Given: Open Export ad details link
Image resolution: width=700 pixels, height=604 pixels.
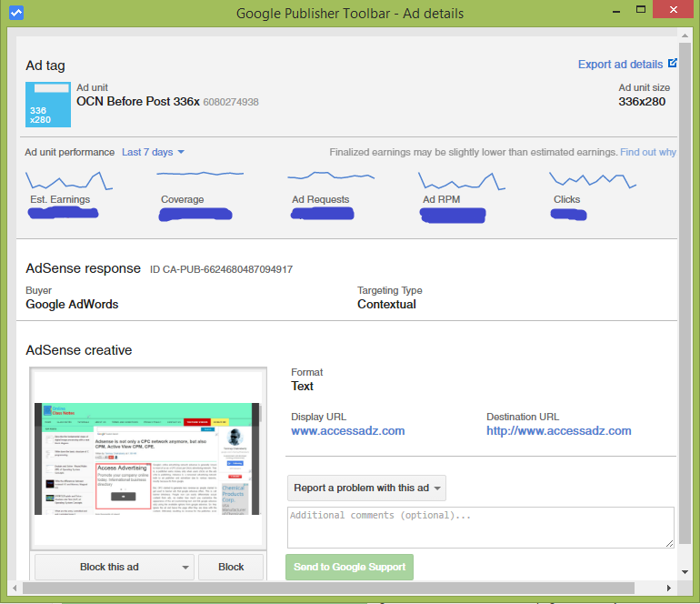Looking at the screenshot, I should [620, 65].
